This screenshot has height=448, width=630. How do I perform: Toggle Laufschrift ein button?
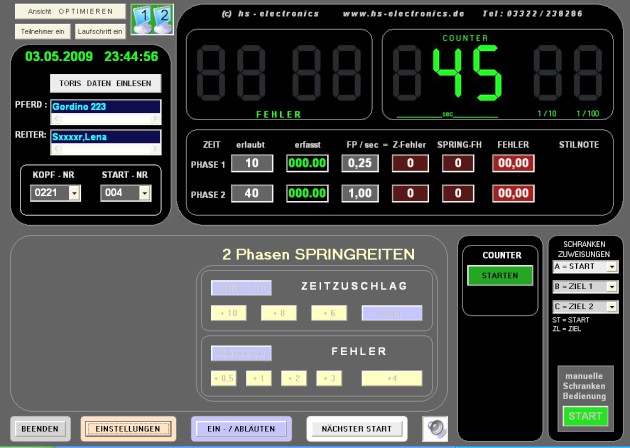pyautogui.click(x=99, y=32)
